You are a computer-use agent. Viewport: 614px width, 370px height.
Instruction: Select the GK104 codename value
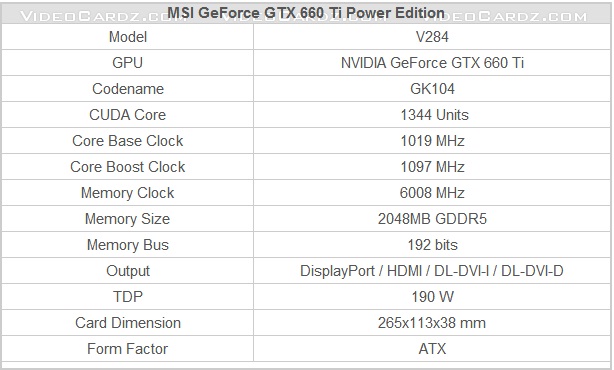[432, 89]
